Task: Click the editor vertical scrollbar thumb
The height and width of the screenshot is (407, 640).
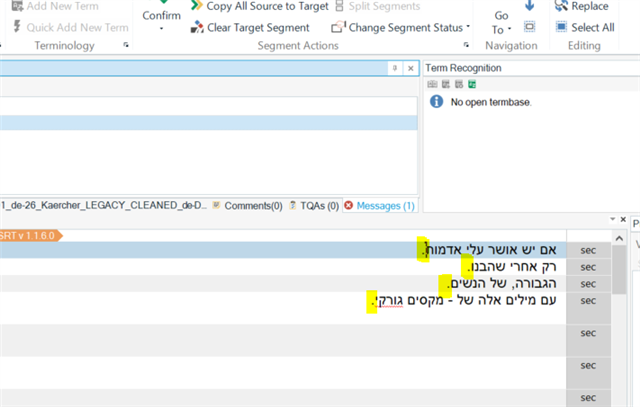Action: pyautogui.click(x=619, y=270)
